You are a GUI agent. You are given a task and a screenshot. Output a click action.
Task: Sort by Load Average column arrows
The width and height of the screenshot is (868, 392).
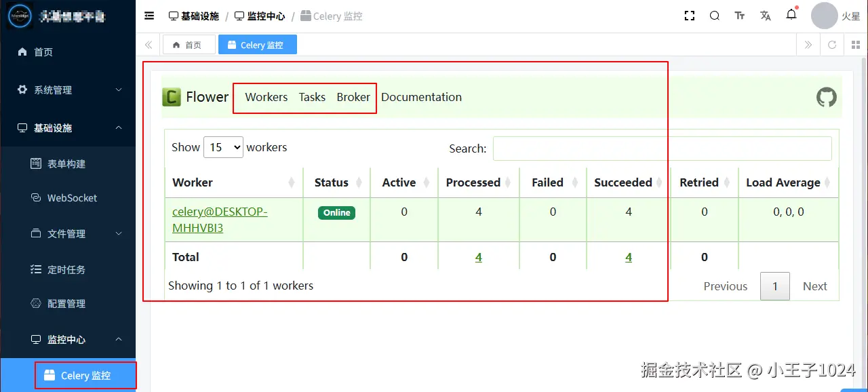[828, 182]
